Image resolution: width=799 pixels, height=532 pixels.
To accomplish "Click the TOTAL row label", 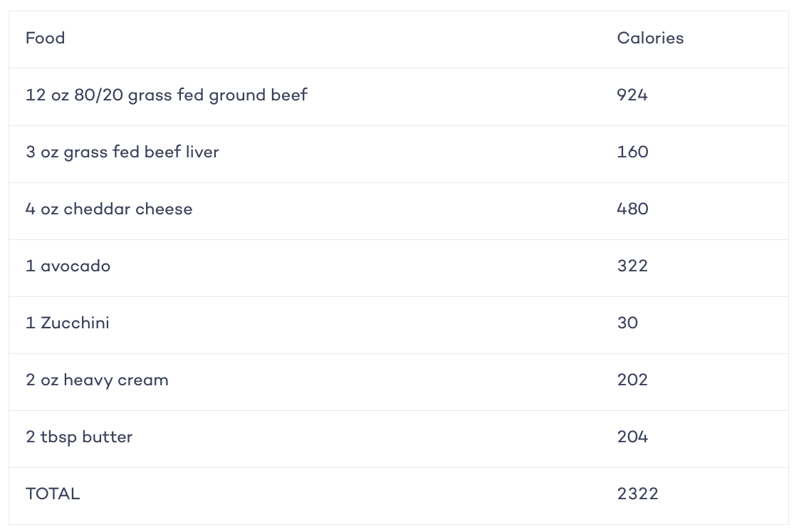I will pos(53,494).
